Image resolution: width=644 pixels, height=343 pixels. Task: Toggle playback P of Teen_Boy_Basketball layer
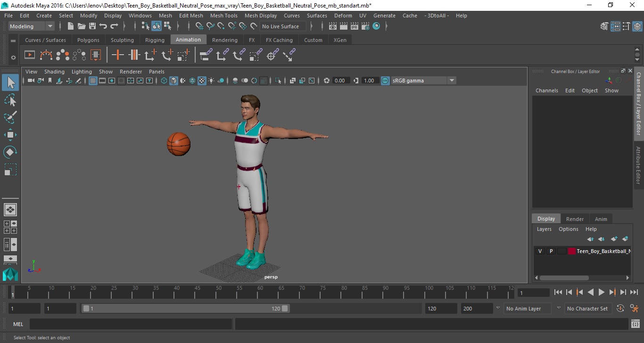coord(551,251)
